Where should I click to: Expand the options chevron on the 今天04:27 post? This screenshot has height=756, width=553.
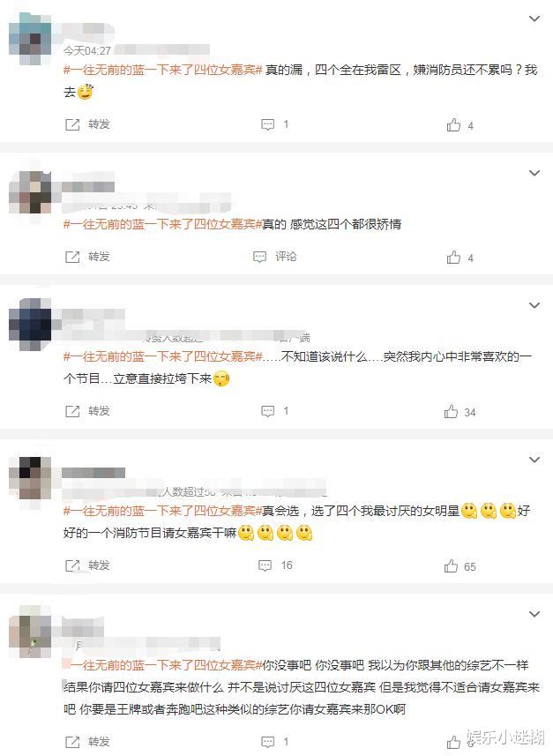tap(534, 19)
